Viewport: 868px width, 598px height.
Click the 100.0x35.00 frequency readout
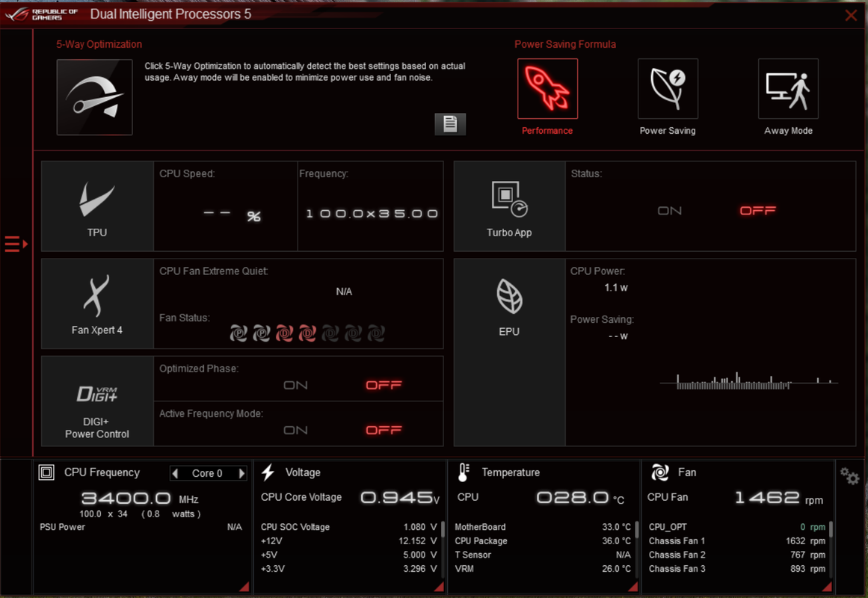[372, 214]
